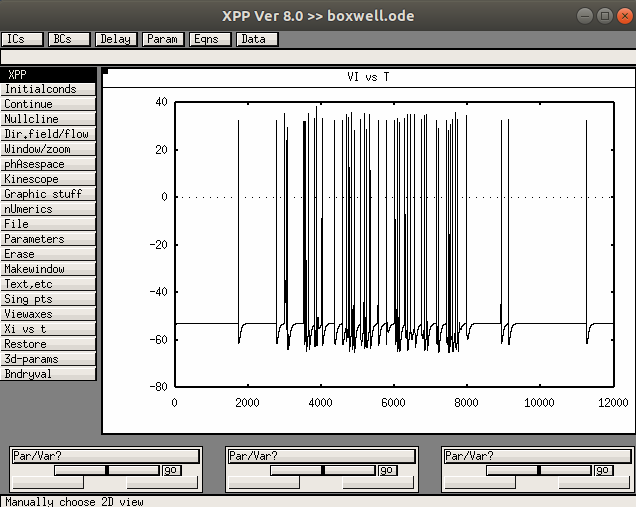Image resolution: width=636 pixels, height=507 pixels.
Task: Select Sing pts menu entry
Action: [x=48, y=299]
